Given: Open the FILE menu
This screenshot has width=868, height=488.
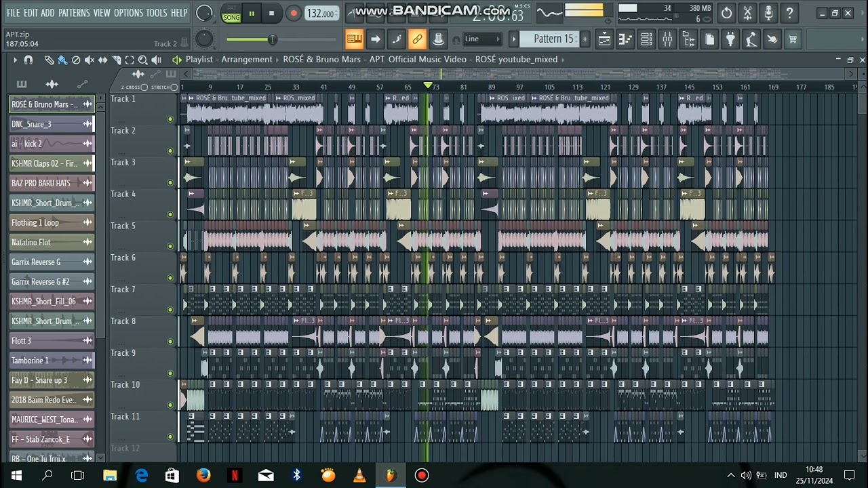Looking at the screenshot, I should pos(13,13).
